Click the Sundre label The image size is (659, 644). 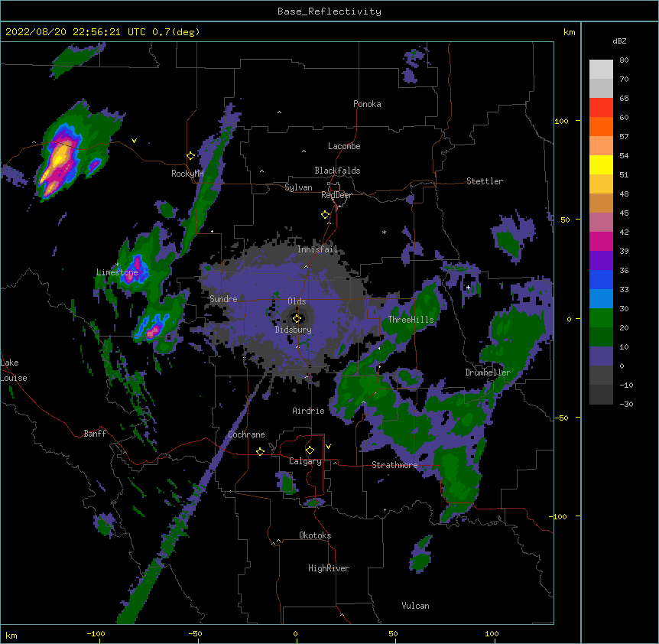tap(223, 299)
